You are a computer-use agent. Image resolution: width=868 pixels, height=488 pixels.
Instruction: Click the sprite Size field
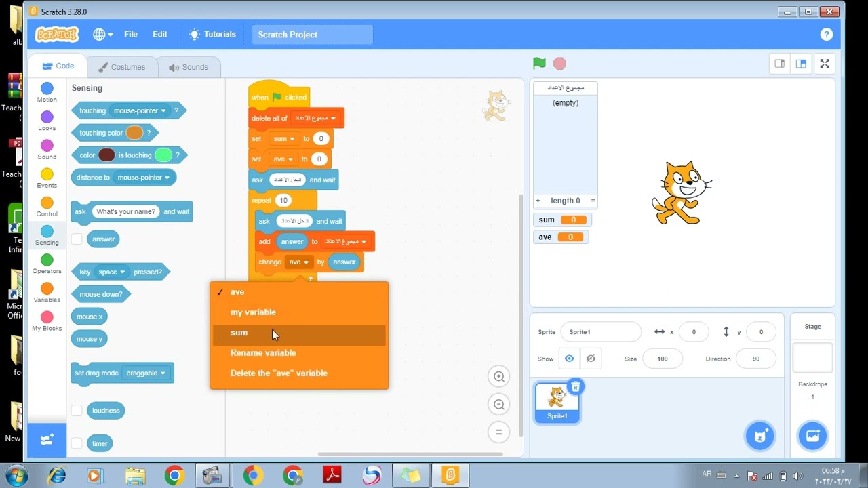click(x=663, y=359)
